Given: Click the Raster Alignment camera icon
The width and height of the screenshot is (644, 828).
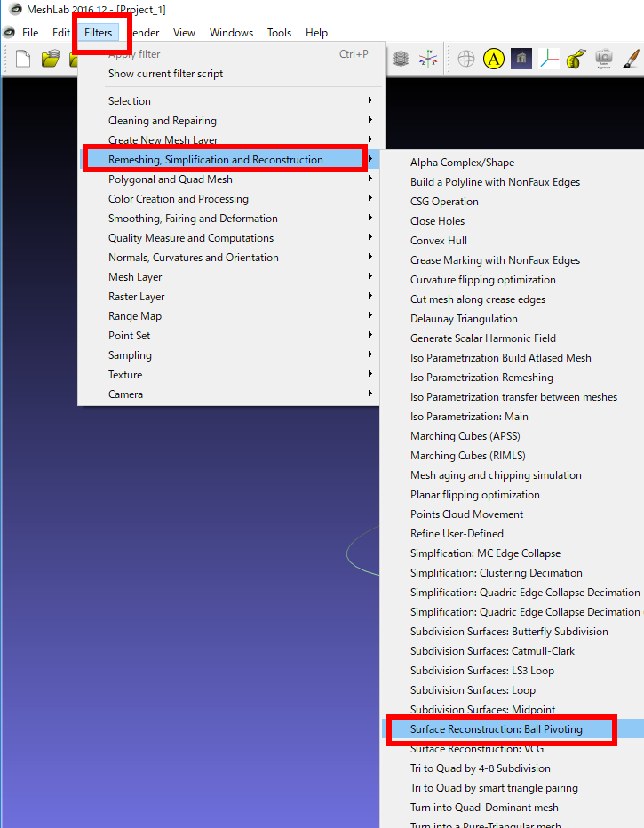Looking at the screenshot, I should pyautogui.click(x=603, y=59).
